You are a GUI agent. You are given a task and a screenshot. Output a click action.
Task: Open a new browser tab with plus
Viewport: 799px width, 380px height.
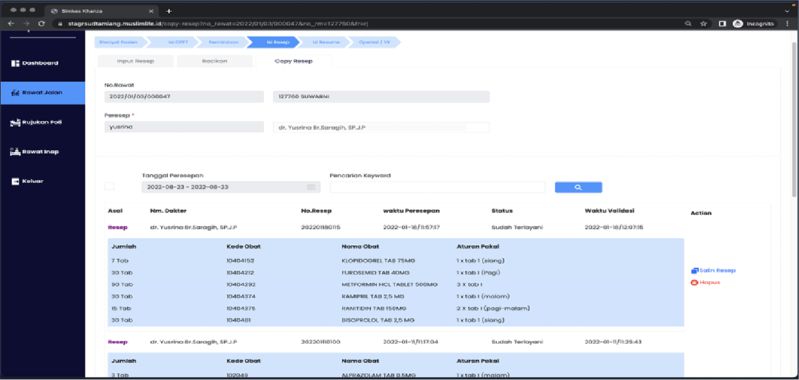click(x=169, y=11)
